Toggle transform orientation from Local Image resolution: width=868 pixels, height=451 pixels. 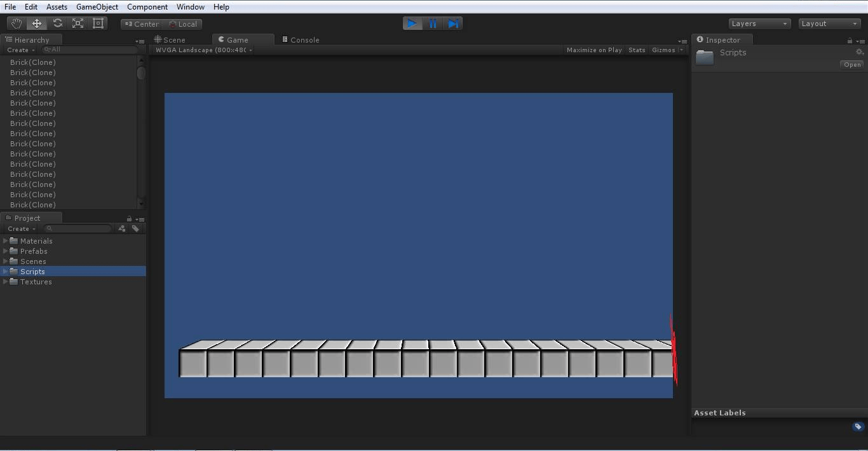184,24
